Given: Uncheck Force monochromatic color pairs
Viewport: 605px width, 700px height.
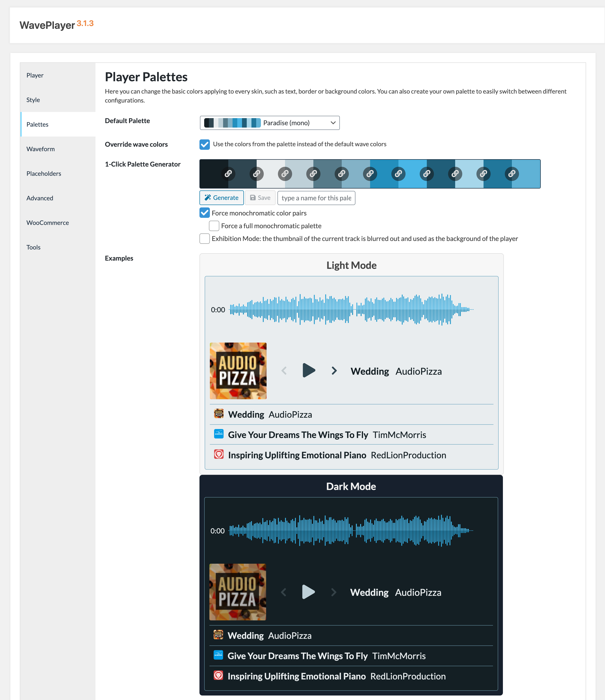Looking at the screenshot, I should click(204, 213).
